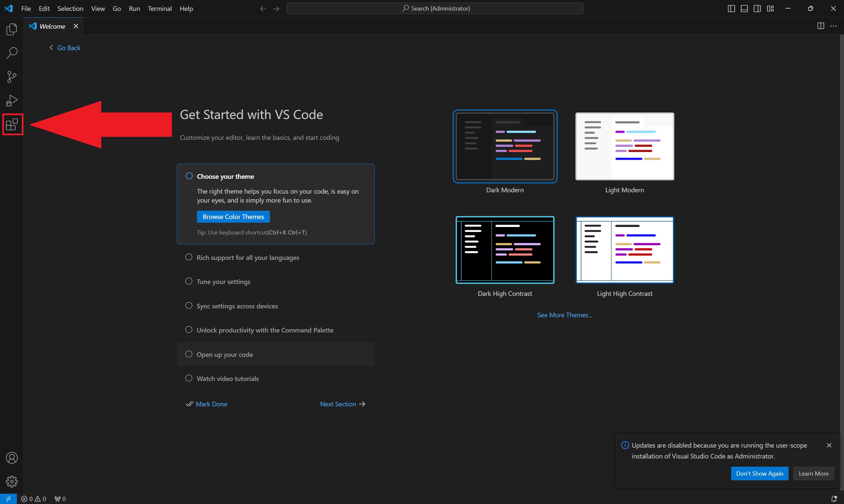The height and width of the screenshot is (504, 844).
Task: Toggle the secondary side bar layout icon
Action: (757, 9)
